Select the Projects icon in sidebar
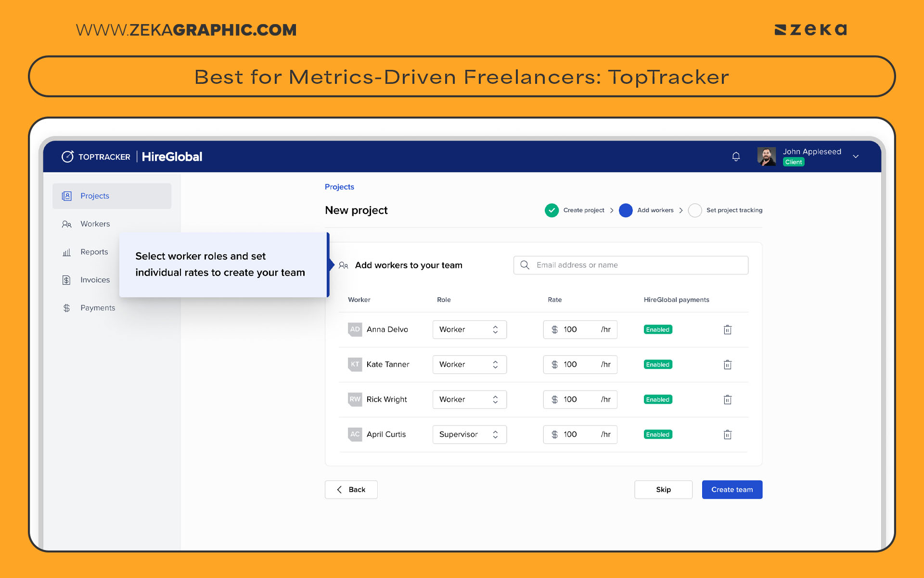924x578 pixels. (x=66, y=196)
